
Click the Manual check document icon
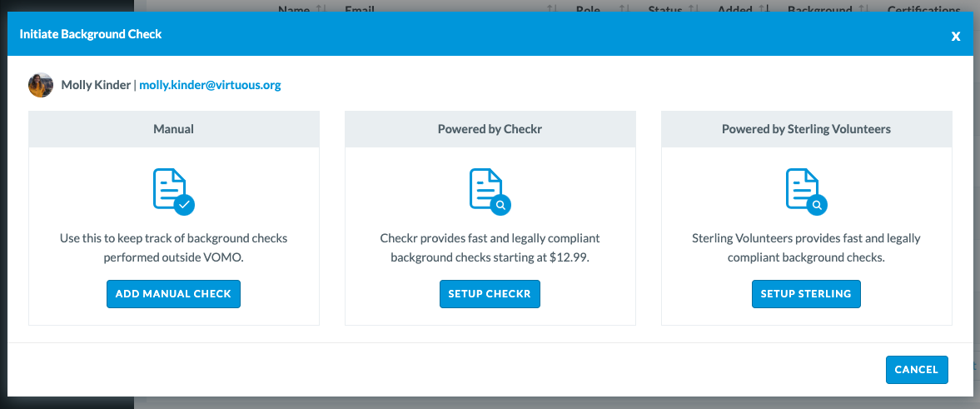point(174,192)
